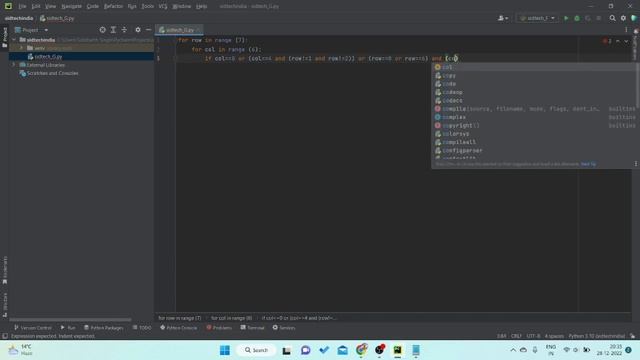
Task: Expand External Libraries node
Action: coord(13,64)
